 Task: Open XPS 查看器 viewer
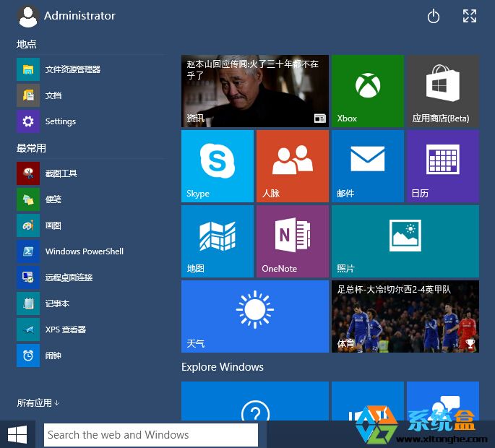tap(92, 329)
